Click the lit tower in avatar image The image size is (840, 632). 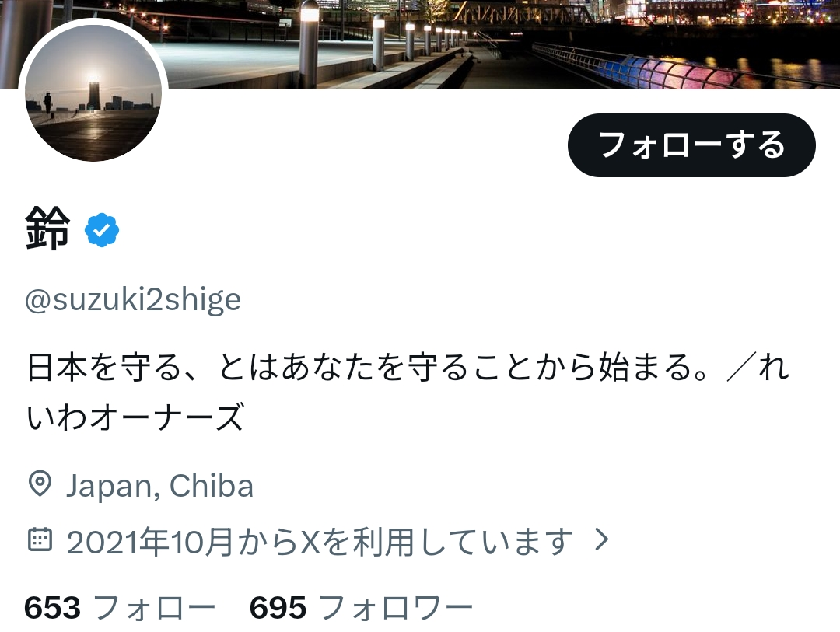(94, 95)
